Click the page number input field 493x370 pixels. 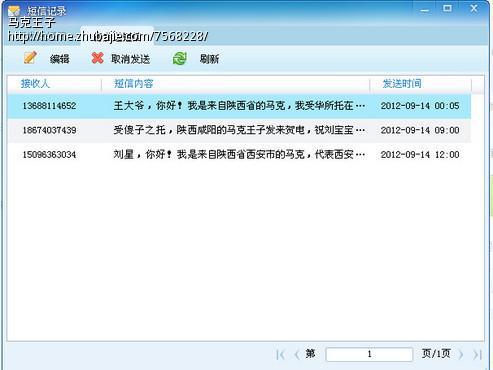369,354
